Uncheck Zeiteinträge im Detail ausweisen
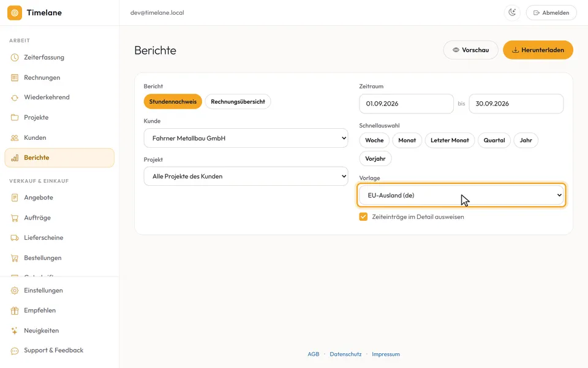The width and height of the screenshot is (588, 368). pyautogui.click(x=363, y=217)
